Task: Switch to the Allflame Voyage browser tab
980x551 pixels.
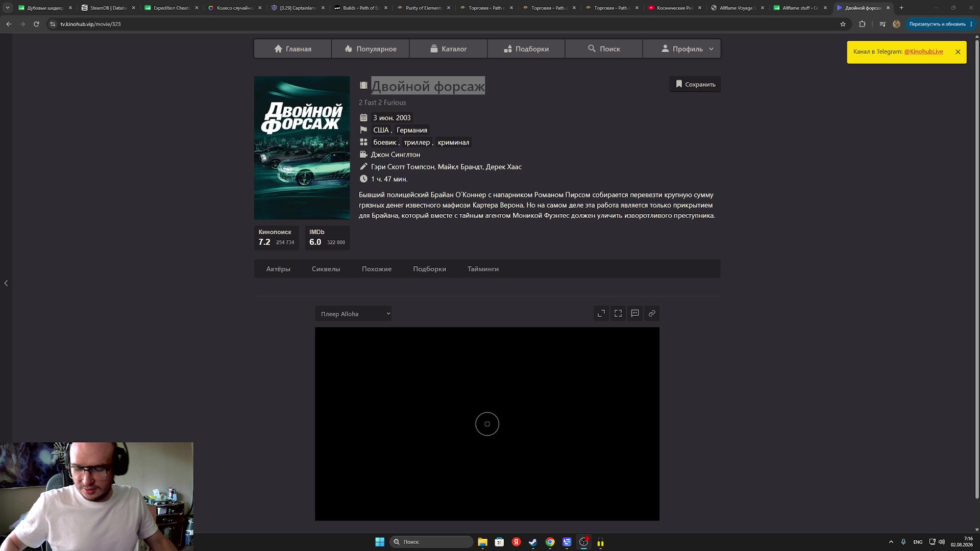Action: click(738, 8)
